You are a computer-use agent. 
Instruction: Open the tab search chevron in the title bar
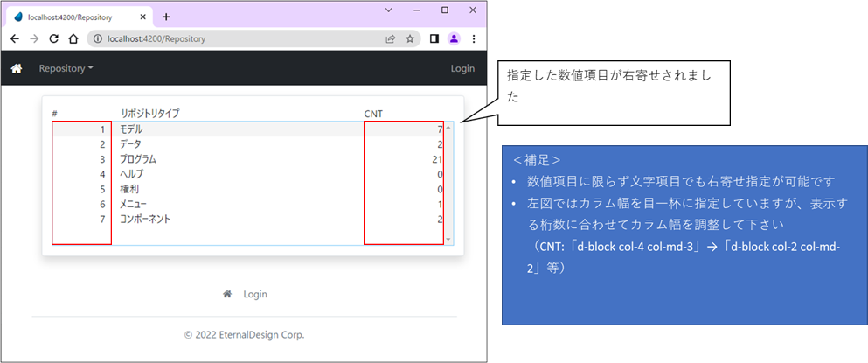point(390,10)
